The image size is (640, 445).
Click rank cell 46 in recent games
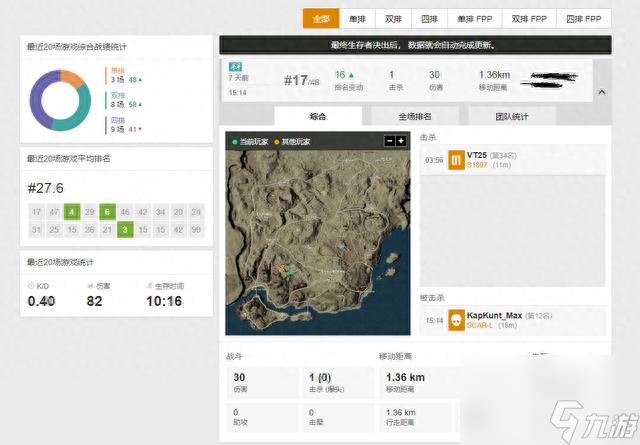click(x=125, y=212)
